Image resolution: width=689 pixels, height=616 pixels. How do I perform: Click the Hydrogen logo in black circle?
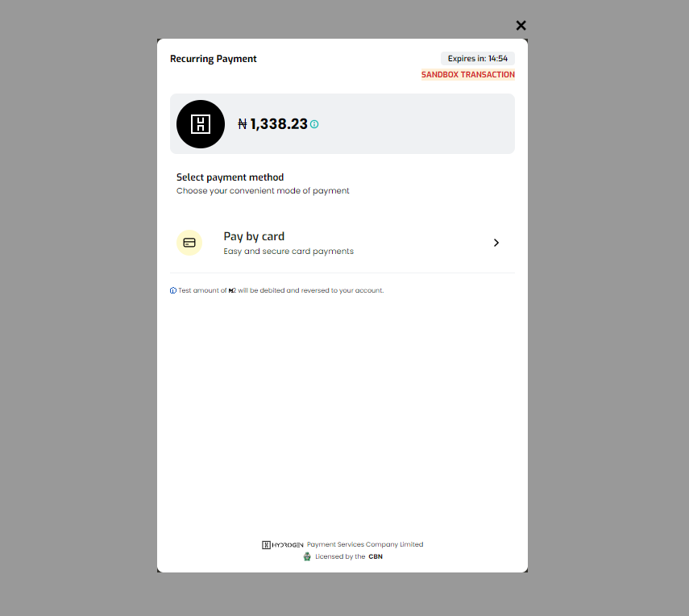tap(201, 124)
